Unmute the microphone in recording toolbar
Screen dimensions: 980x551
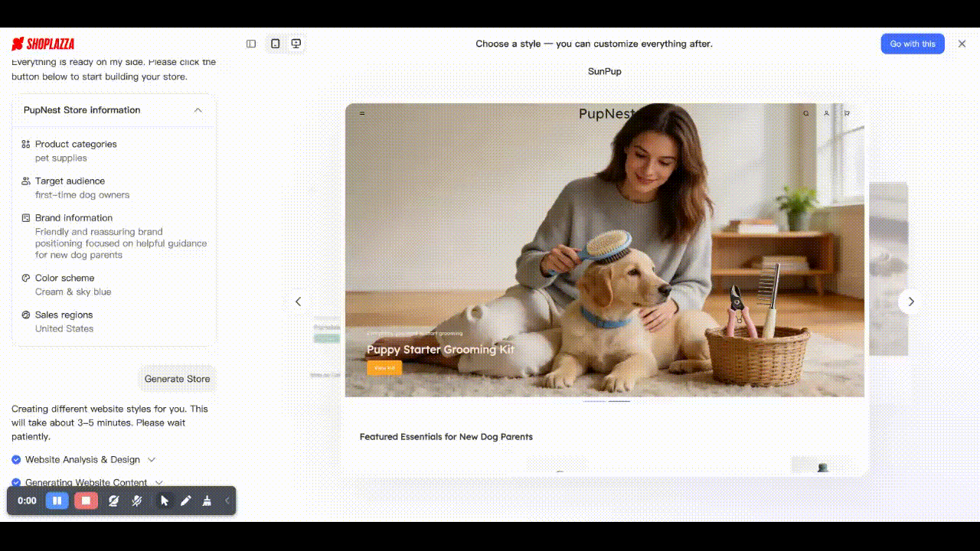pyautogui.click(x=136, y=500)
